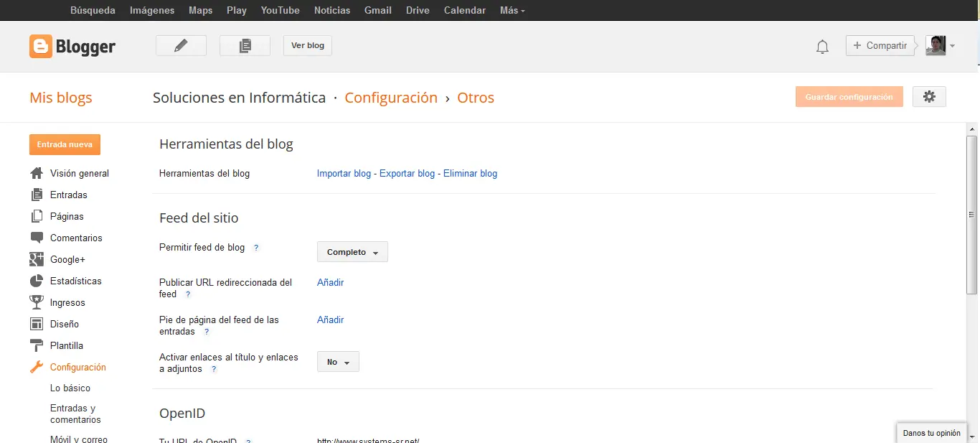Viewport: 980px width, 443px height.
Task: Click the Visión general house icon
Action: point(37,173)
